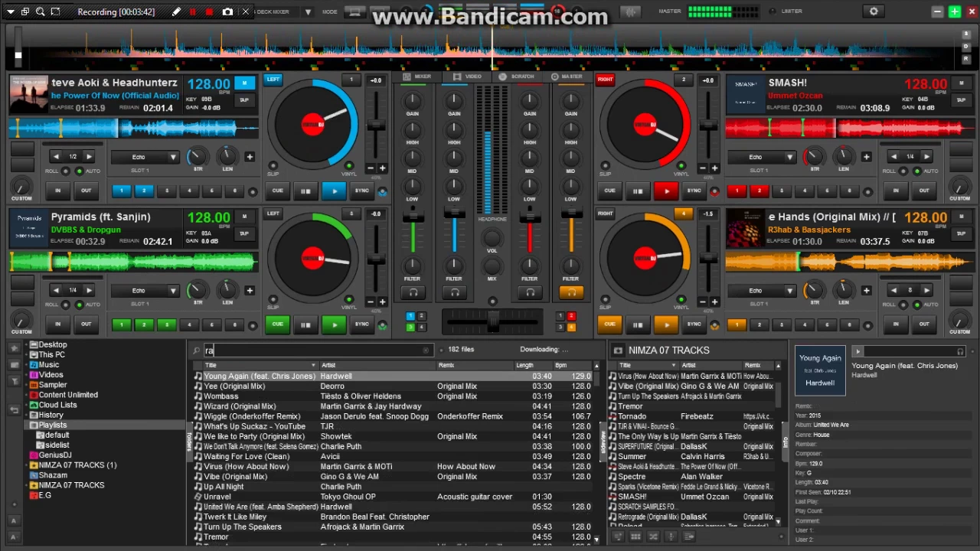This screenshot has width=980, height=551.
Task: Open VirtualDJ settings gear
Action: click(x=874, y=11)
